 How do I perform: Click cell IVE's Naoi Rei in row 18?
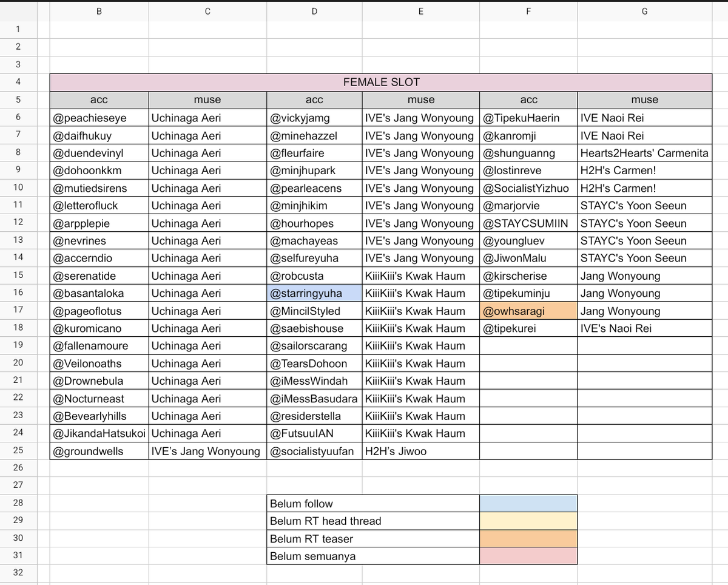(644, 328)
